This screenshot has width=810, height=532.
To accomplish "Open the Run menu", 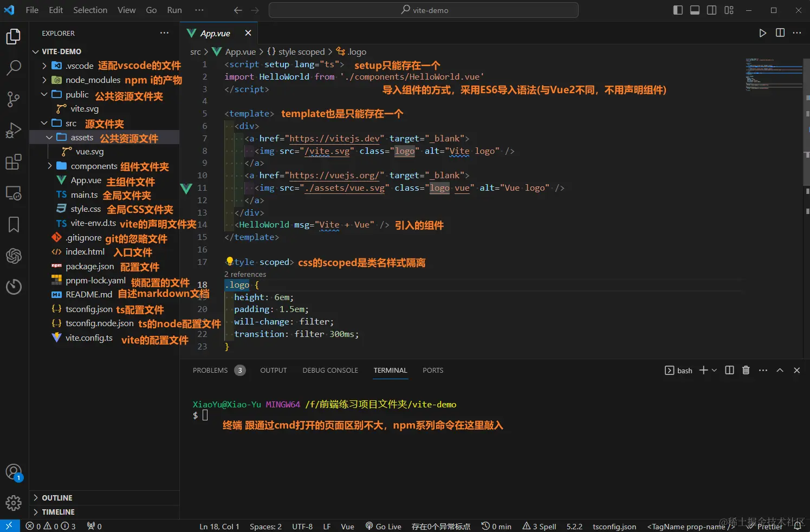I will coord(174,10).
